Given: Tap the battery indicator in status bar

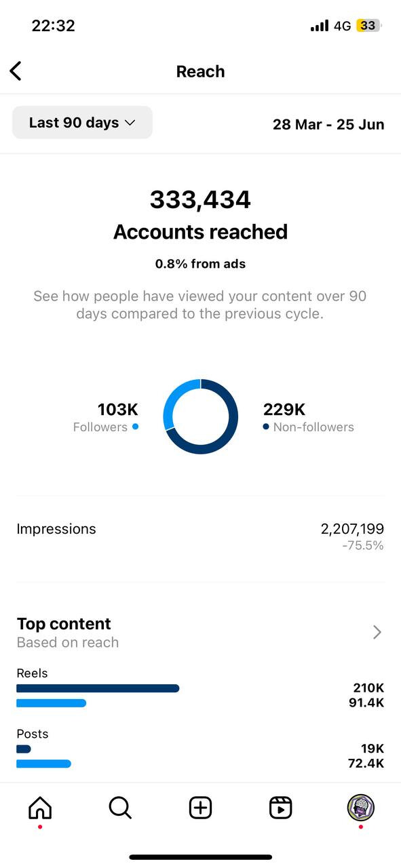Looking at the screenshot, I should (x=369, y=26).
